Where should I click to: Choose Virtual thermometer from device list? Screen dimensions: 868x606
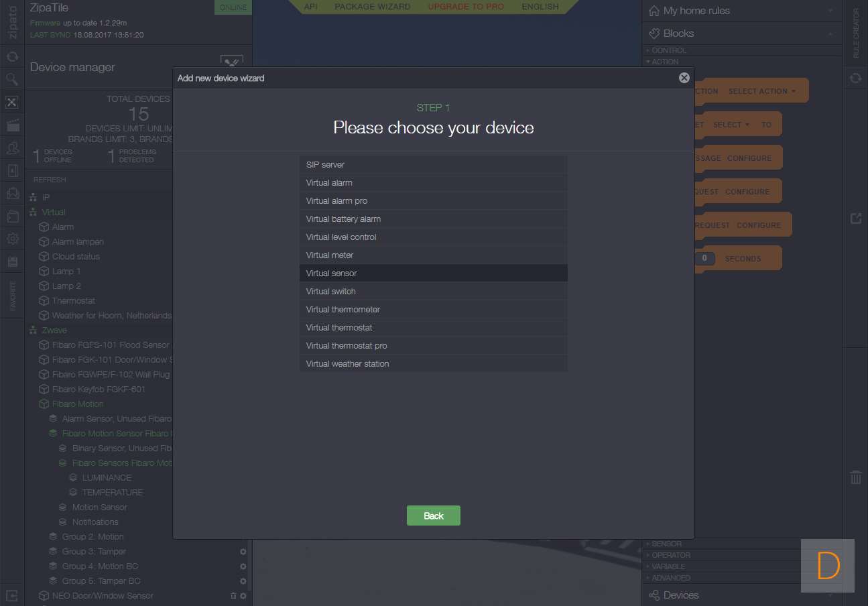pyautogui.click(x=434, y=310)
